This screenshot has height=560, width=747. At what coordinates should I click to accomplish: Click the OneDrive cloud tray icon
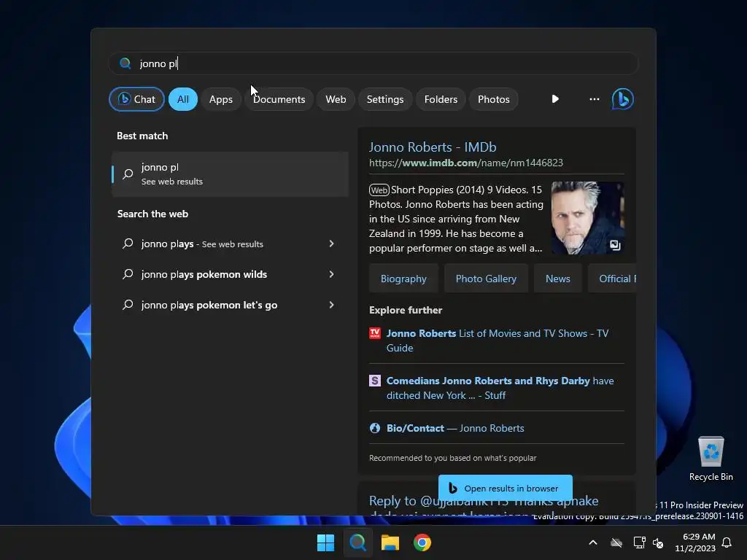[616, 542]
